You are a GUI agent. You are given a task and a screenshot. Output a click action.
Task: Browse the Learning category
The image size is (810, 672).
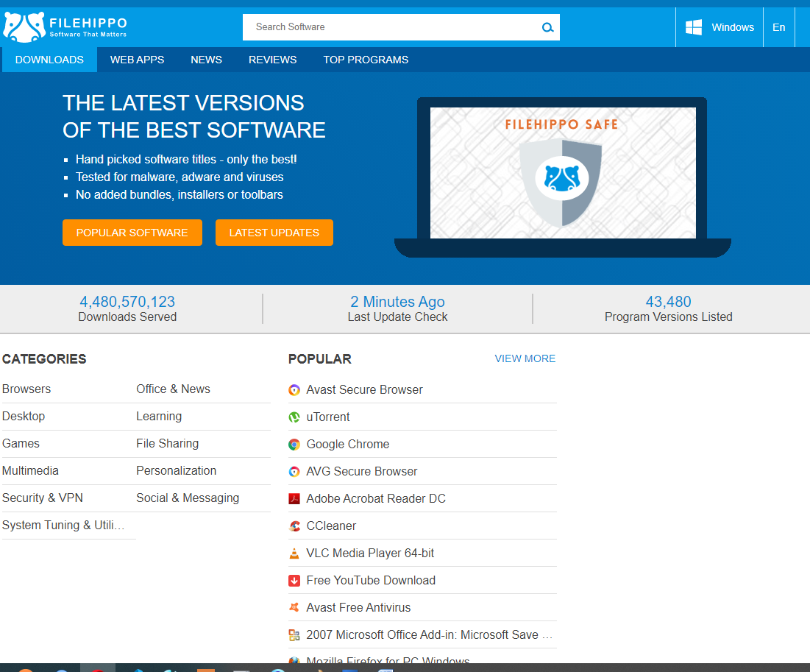[x=159, y=417]
